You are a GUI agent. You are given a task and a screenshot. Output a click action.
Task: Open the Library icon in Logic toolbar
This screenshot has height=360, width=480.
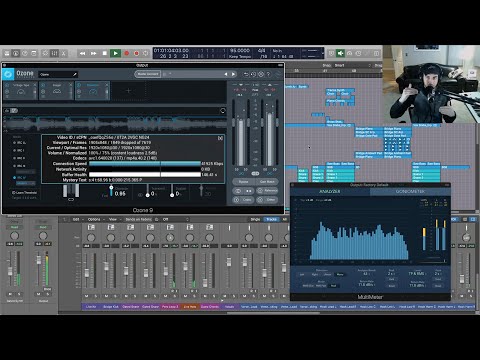click(x=7, y=53)
